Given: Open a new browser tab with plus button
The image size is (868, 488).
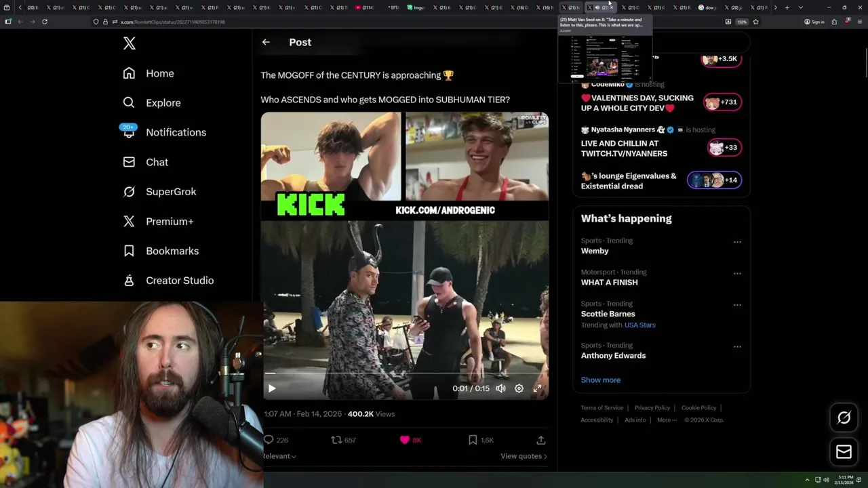Looking at the screenshot, I should (787, 7).
